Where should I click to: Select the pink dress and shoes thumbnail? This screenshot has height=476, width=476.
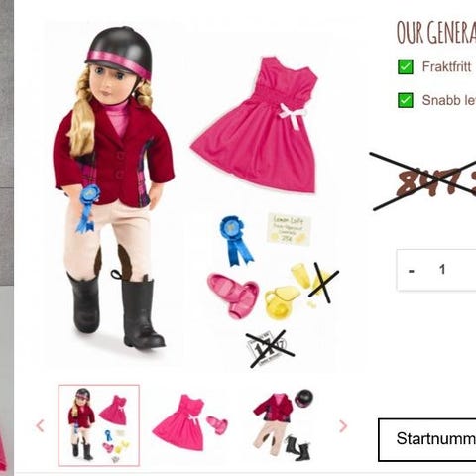click(189, 423)
